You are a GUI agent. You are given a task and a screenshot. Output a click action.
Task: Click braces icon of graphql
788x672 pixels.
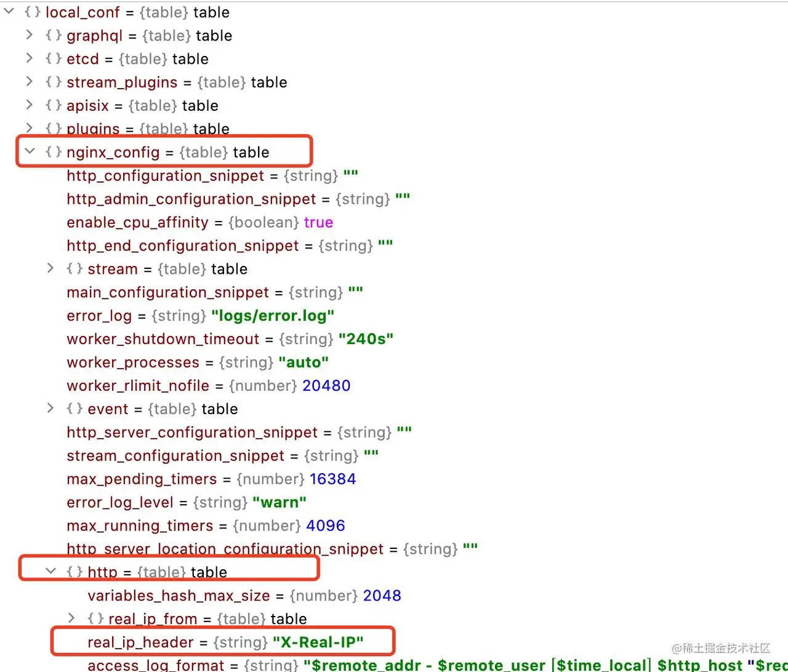point(54,35)
